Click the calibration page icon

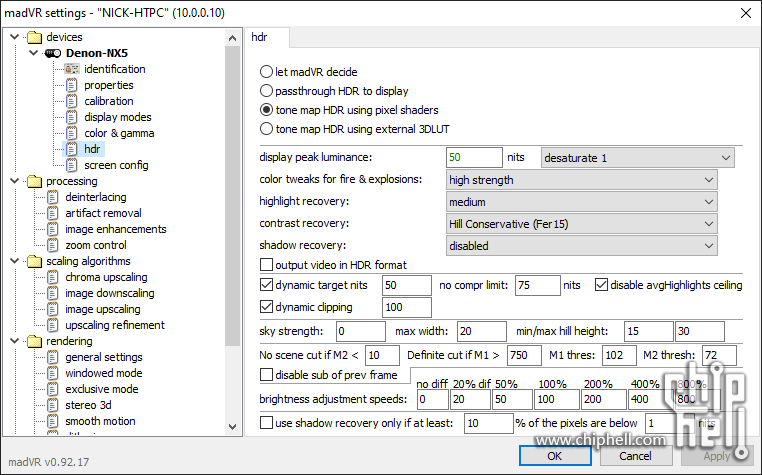coord(71,101)
